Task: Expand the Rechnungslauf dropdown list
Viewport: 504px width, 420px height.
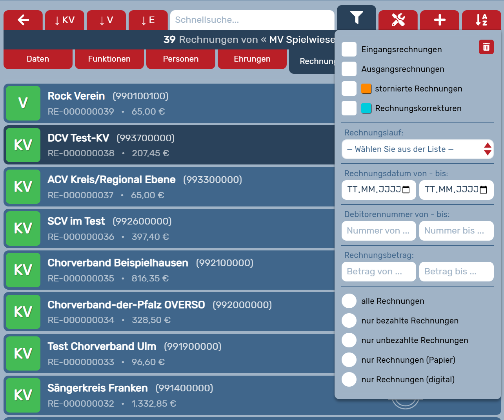Action: tap(417, 149)
